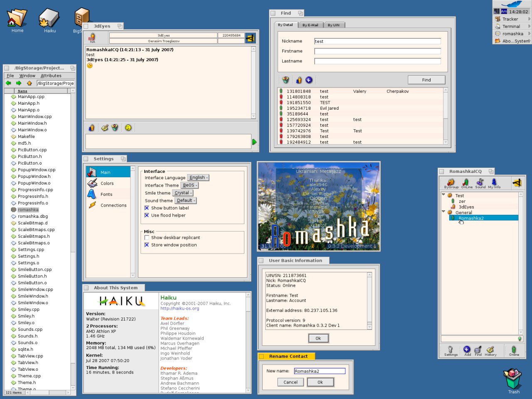
Task: Click Ok in Rename Contact dialog
Action: (320, 382)
